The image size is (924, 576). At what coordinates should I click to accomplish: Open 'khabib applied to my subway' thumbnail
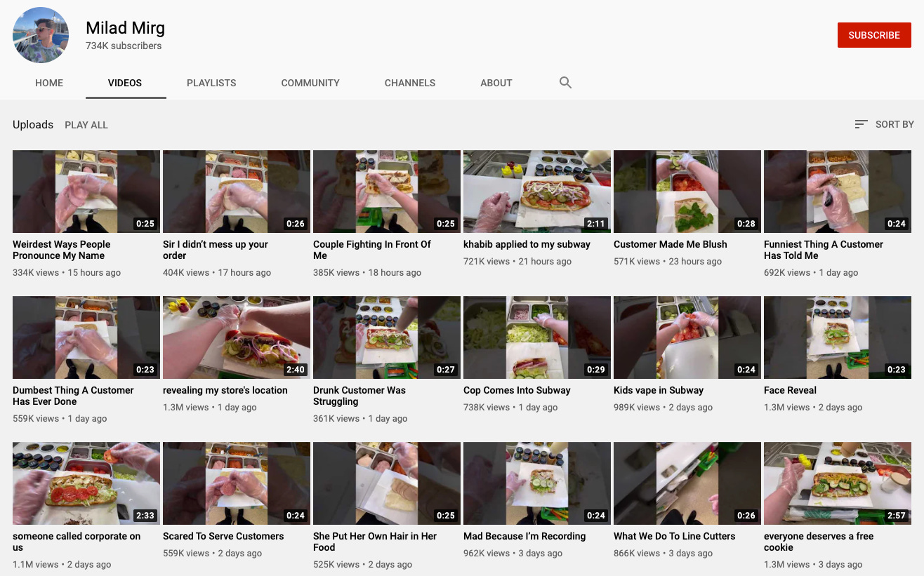(537, 192)
